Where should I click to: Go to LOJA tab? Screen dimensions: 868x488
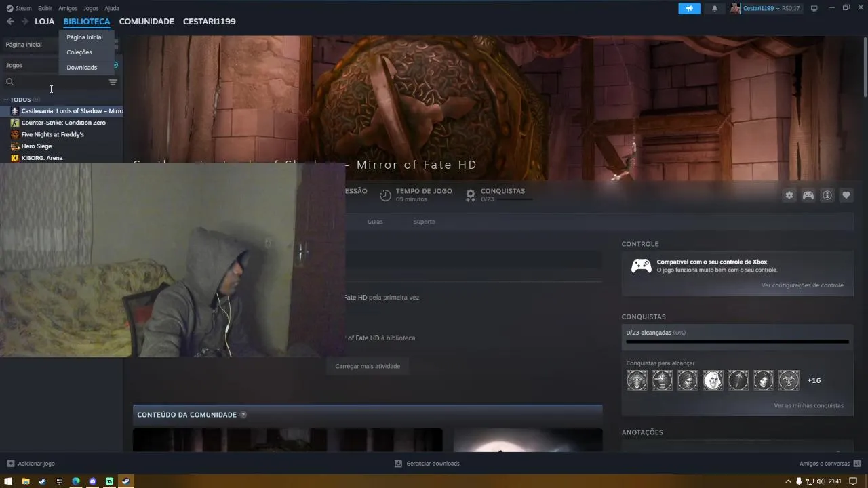(x=45, y=22)
